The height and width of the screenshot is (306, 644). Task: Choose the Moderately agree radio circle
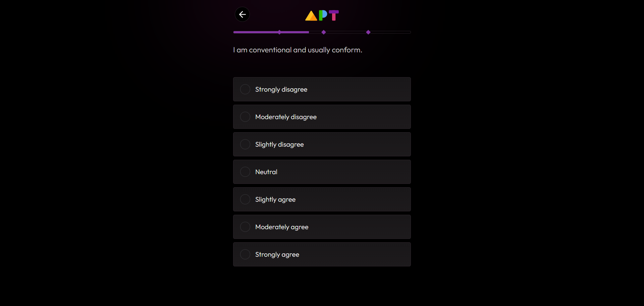click(245, 227)
